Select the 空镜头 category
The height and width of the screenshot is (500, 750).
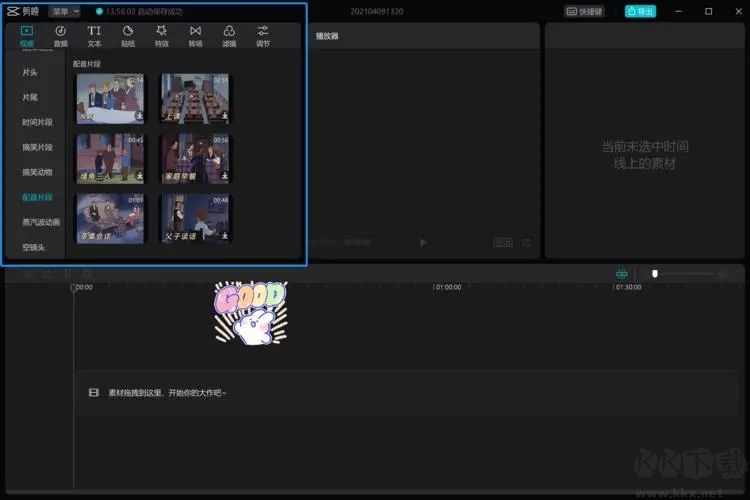click(x=33, y=247)
